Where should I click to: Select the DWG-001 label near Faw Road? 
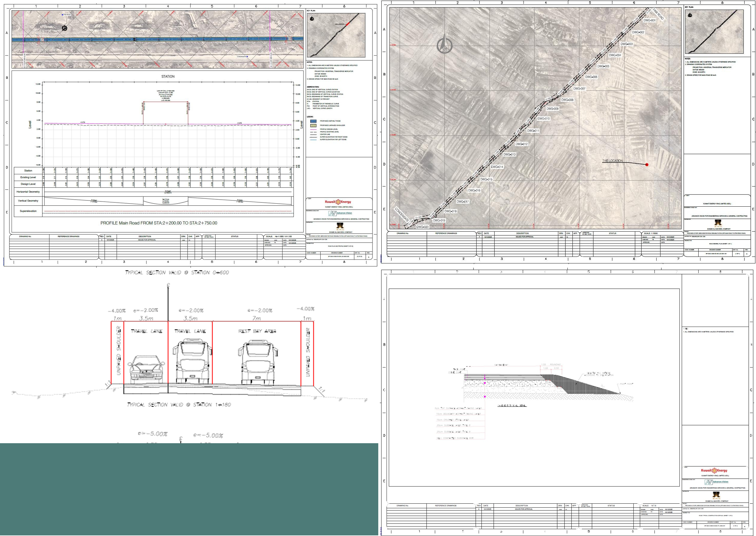pos(650,20)
